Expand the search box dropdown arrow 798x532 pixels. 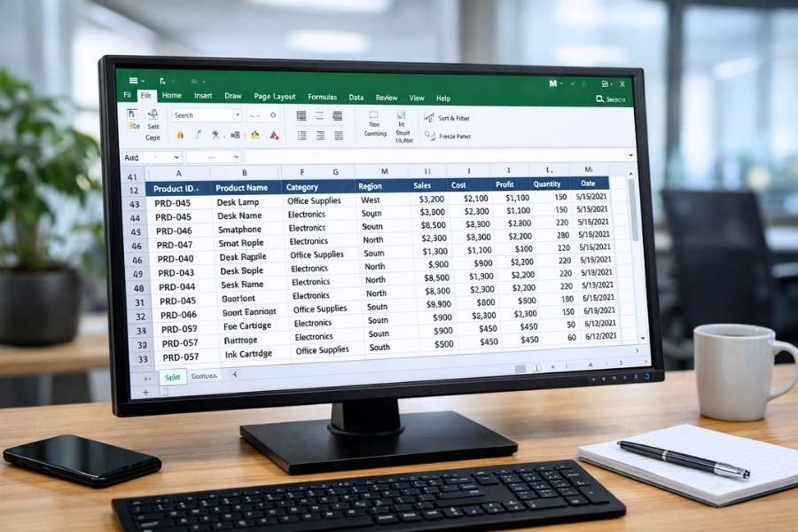click(238, 114)
